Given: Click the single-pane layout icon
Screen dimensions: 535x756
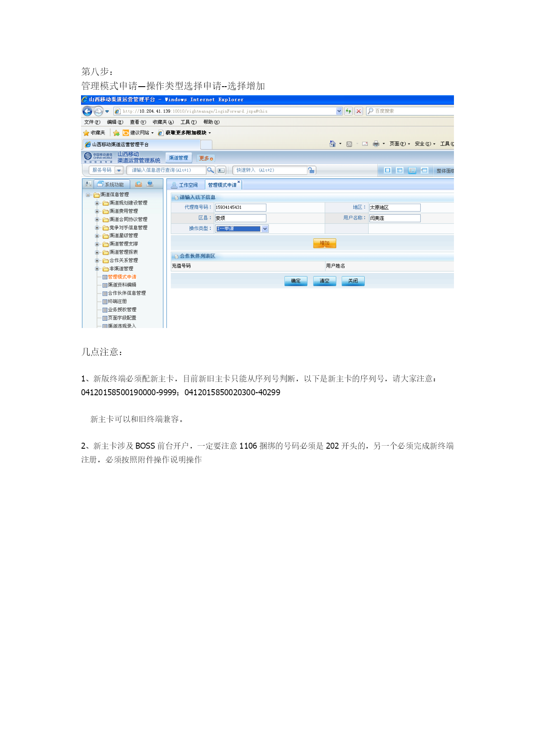Looking at the screenshot, I should (x=388, y=170).
